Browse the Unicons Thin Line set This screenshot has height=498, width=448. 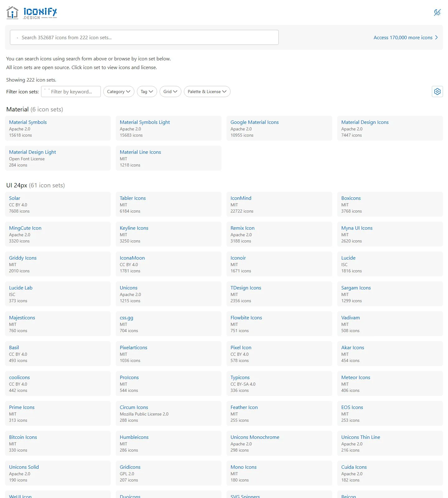390,443
